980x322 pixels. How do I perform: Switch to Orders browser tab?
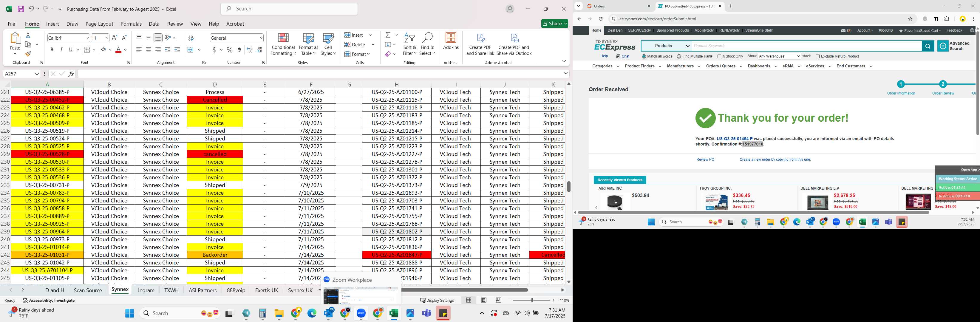point(618,6)
